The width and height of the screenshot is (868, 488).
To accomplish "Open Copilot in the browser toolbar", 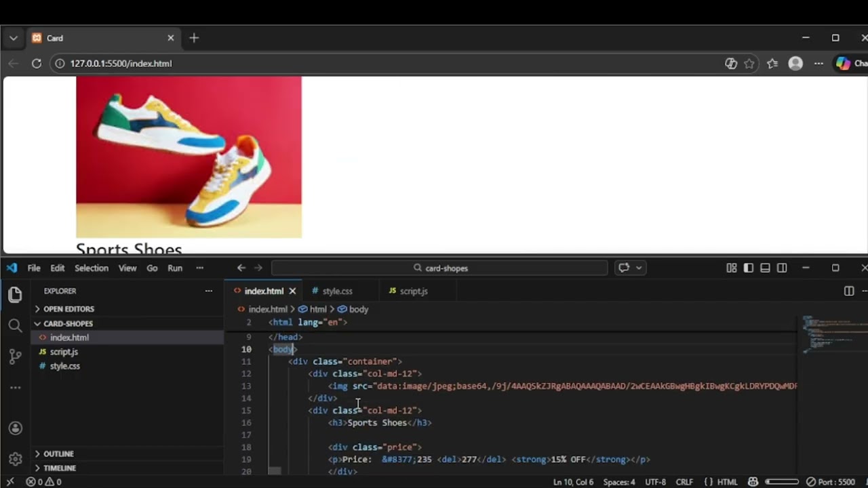I will 851,63.
